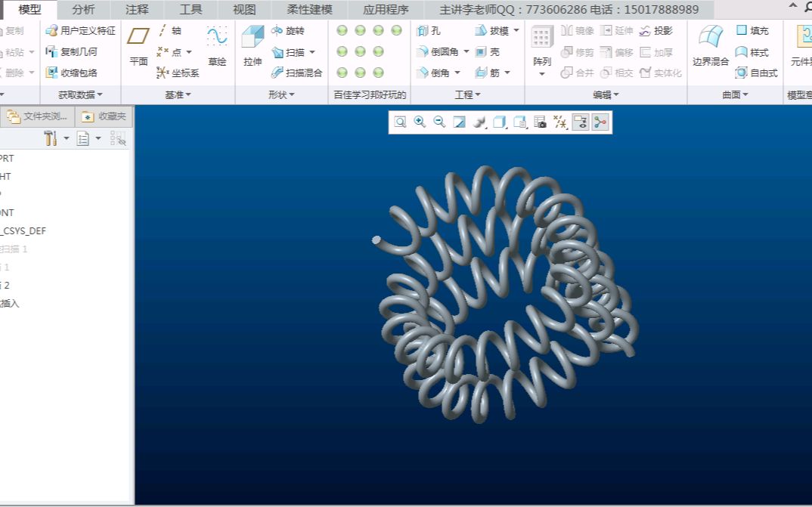This screenshot has width=812, height=507.
Task: Toggle shaded display mode in graphics toolbar
Action: pos(499,122)
